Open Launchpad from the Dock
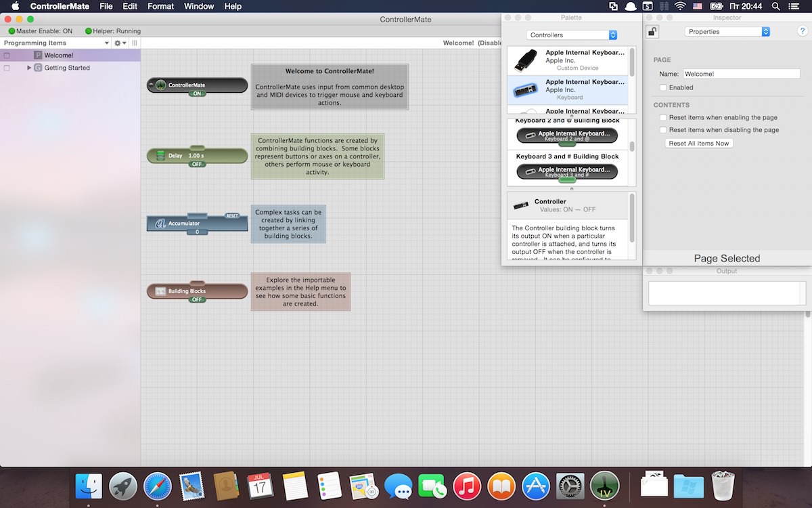Screen dimensions: 812x508 pyautogui.click(x=123, y=486)
